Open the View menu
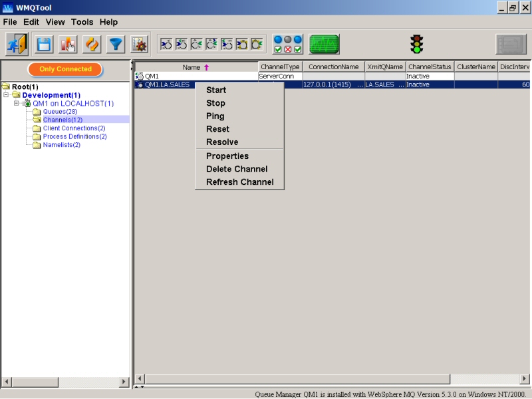Viewport: 532px width, 399px height. 55,22
